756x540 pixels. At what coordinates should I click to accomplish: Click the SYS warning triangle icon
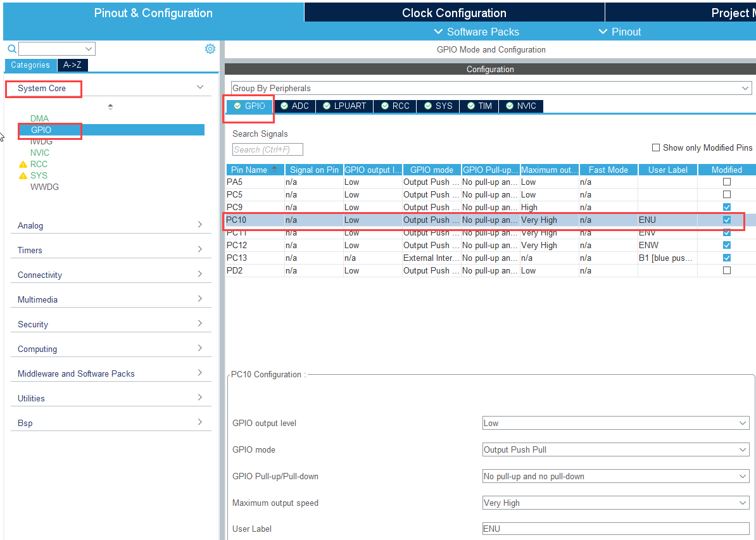point(23,176)
